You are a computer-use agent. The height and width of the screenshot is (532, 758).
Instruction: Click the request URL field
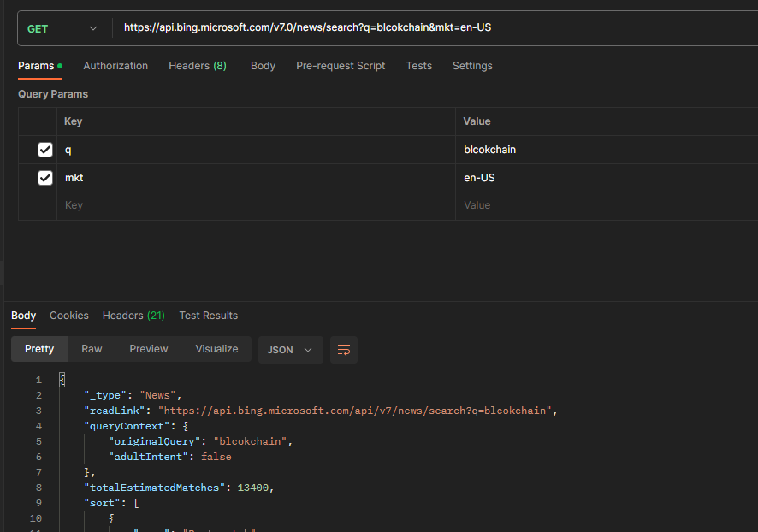click(x=435, y=27)
